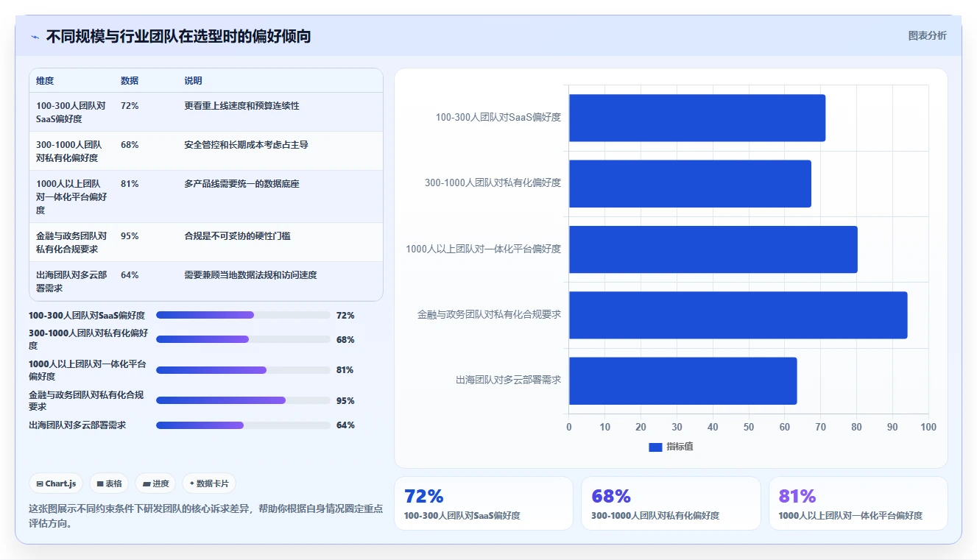Click the 95% value in the table
The width and height of the screenshot is (977, 560).
(x=130, y=236)
